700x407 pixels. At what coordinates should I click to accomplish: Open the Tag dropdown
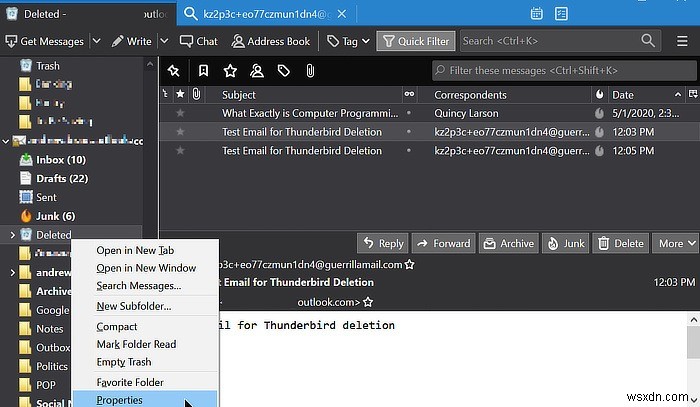(x=348, y=41)
